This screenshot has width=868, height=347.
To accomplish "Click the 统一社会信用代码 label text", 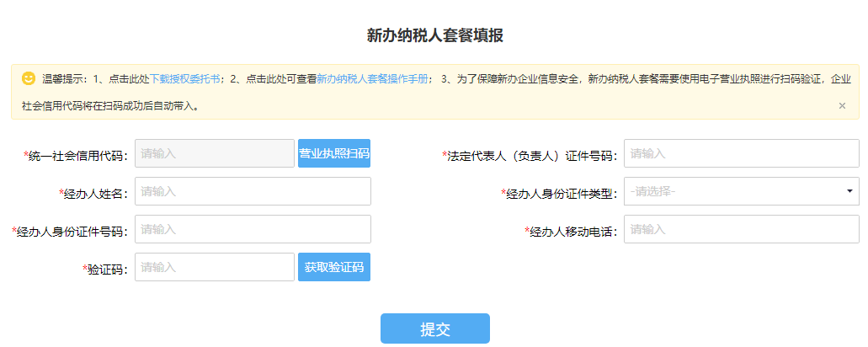I will click(x=78, y=155).
